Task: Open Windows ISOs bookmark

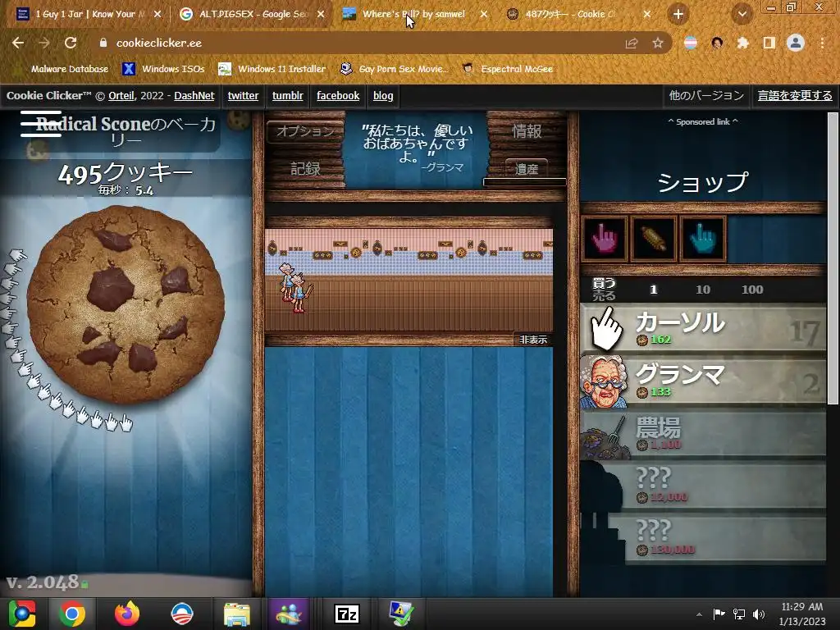Action: 164,69
